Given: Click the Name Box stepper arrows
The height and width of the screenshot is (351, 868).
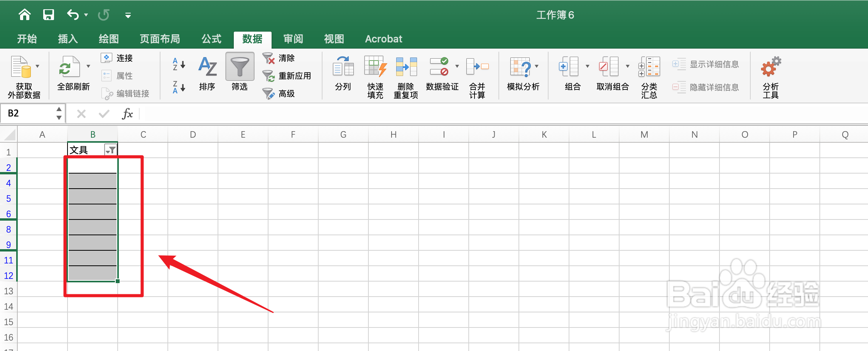Looking at the screenshot, I should pyautogui.click(x=59, y=113).
